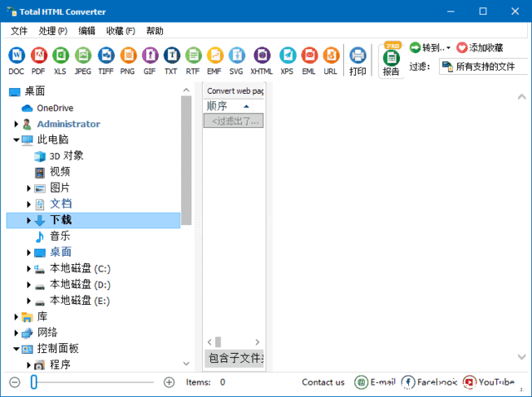Click the zoom in plus icon

coord(169,382)
